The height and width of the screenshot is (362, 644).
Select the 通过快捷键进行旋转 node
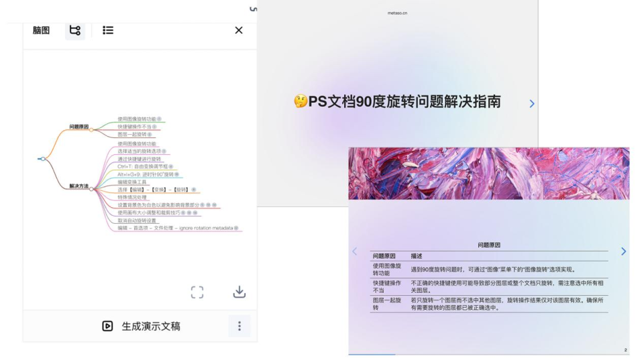click(140, 160)
